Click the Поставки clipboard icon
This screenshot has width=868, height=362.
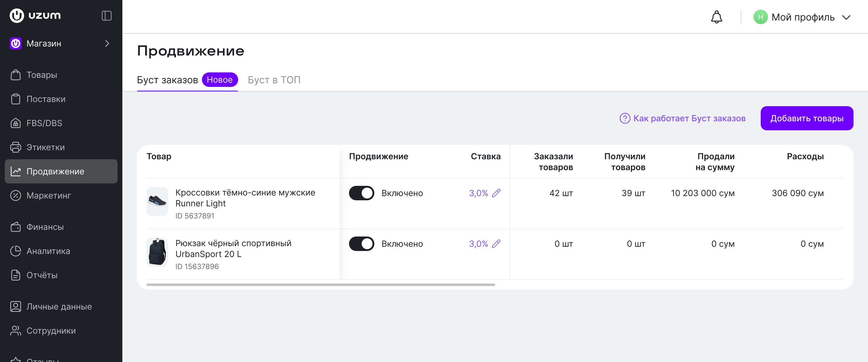coord(15,99)
